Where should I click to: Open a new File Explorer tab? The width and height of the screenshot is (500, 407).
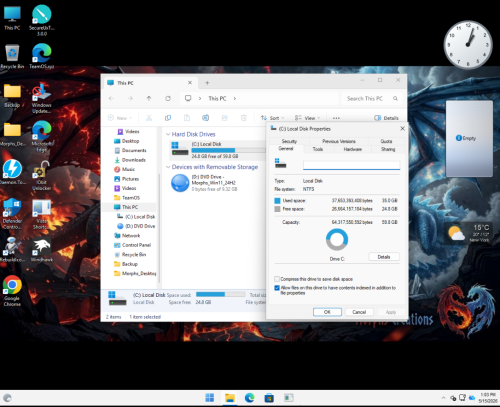207,83
